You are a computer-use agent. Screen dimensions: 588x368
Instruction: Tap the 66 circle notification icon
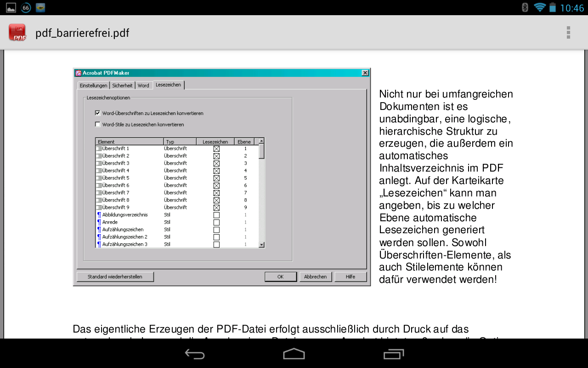(26, 8)
